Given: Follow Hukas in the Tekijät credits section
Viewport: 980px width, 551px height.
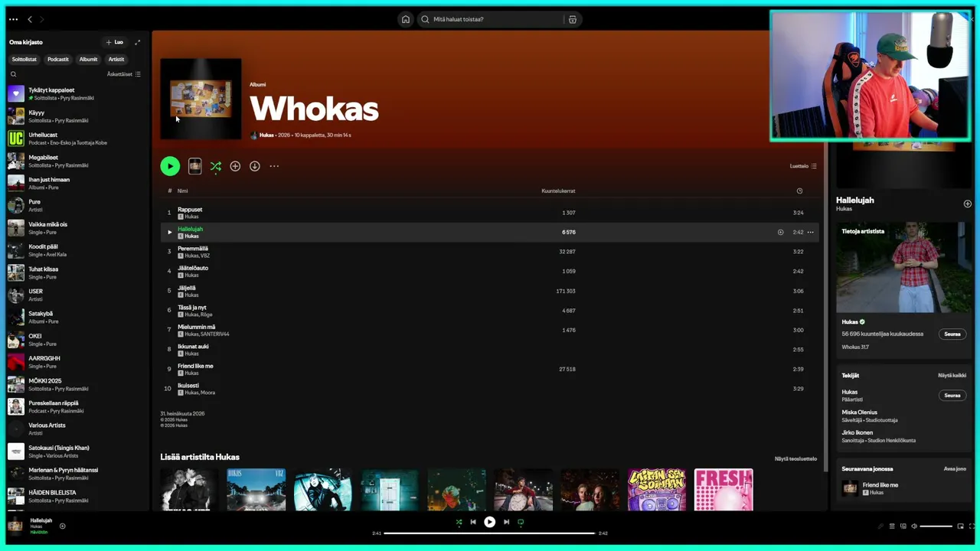Looking at the screenshot, I should click(x=952, y=395).
